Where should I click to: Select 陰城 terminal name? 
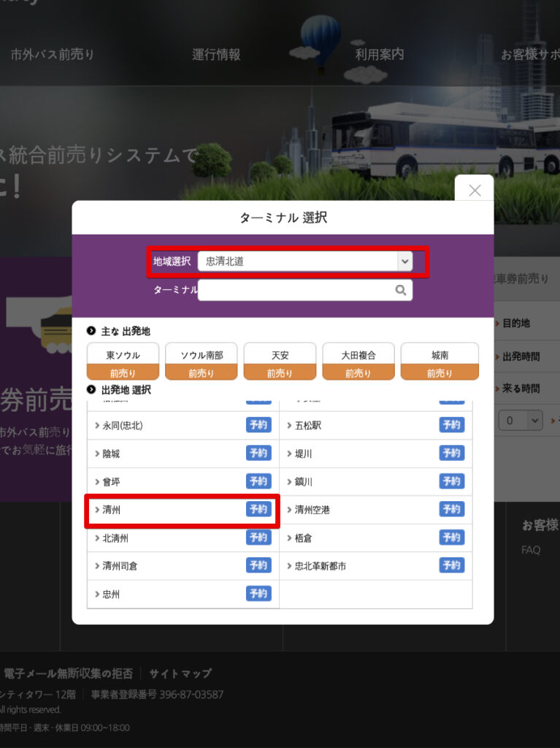point(111,454)
